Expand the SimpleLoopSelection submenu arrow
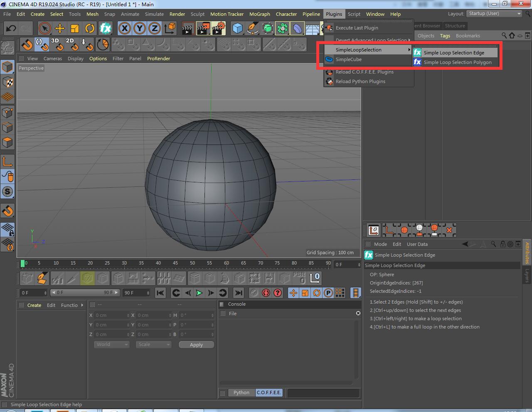This screenshot has height=412, width=532. pyautogui.click(x=409, y=49)
